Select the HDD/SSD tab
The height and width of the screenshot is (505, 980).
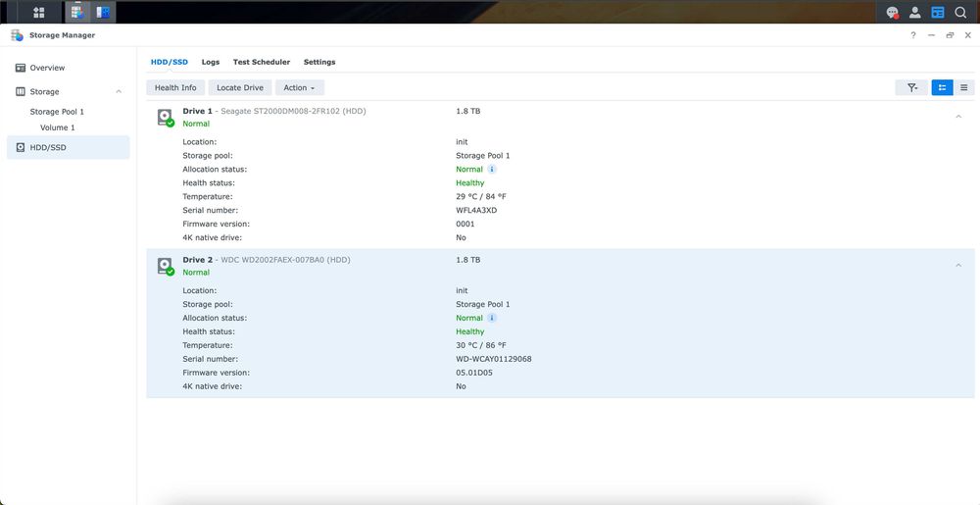click(170, 62)
